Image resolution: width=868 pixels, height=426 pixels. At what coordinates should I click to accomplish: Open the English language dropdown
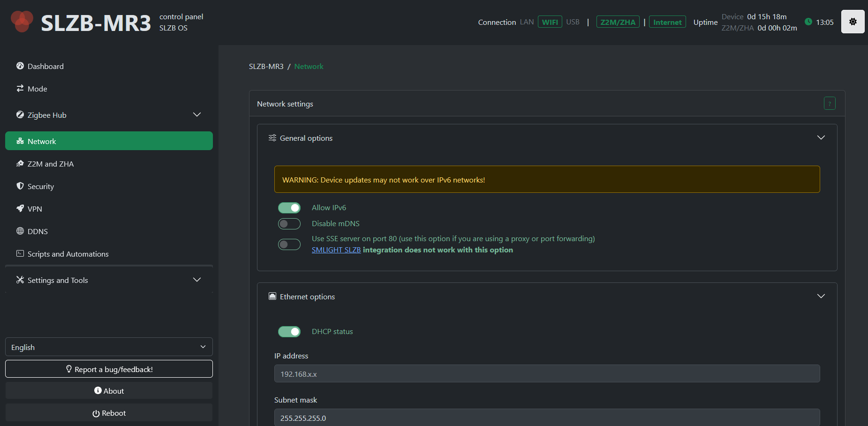[x=109, y=347]
